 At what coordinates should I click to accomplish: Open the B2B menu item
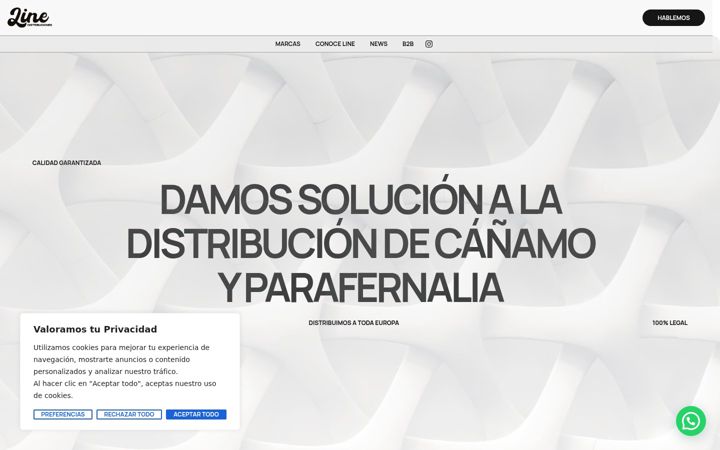[408, 44]
